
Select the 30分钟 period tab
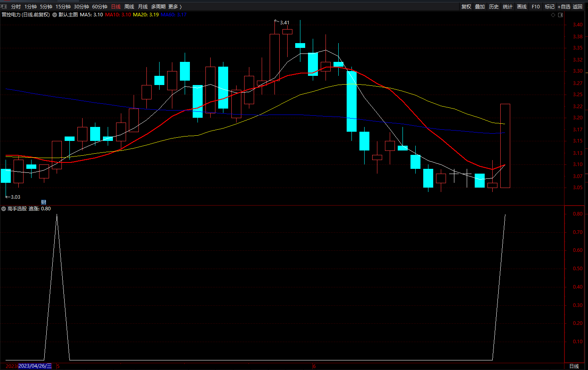(x=81, y=7)
